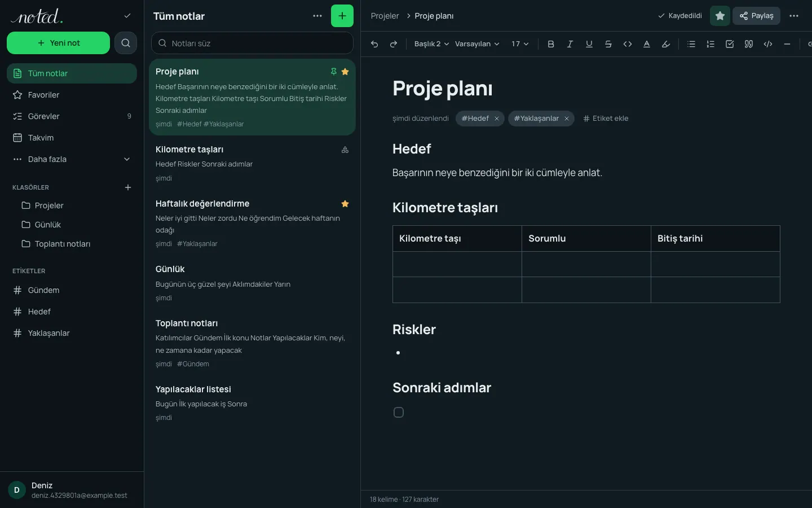812x508 pixels.
Task: Remove the #Hedef tag from the note
Action: [497, 119]
